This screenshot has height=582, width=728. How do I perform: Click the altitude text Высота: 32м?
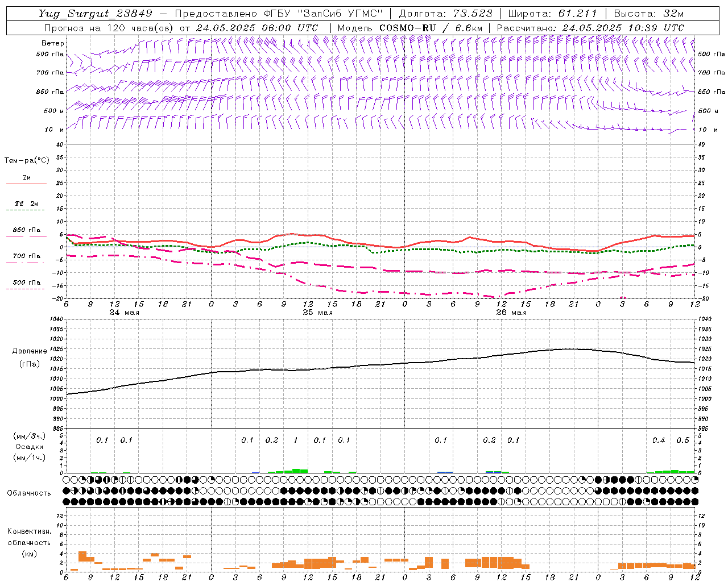(649, 14)
